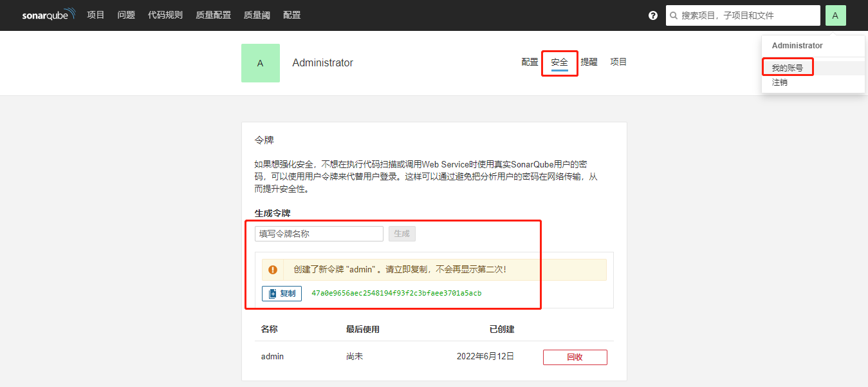Click the 复制 button for new token

[282, 294]
